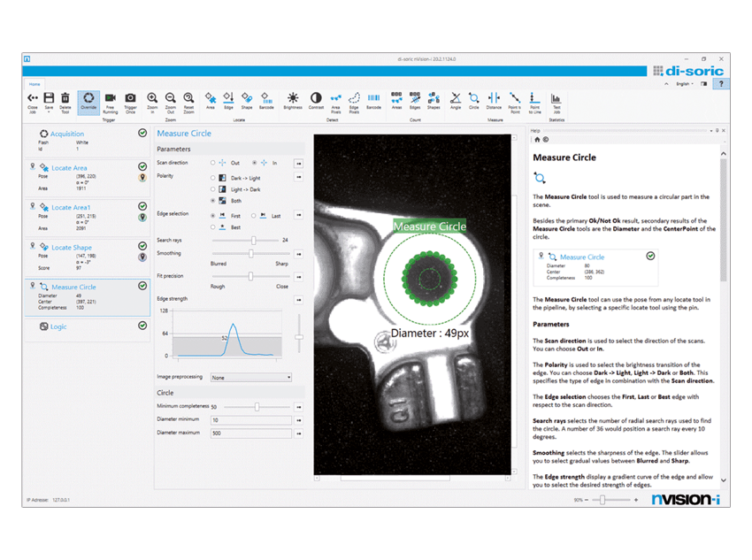Viewport: 752px width, 560px height.
Task: Add a Locate Shape tool
Action: pyautogui.click(x=247, y=101)
